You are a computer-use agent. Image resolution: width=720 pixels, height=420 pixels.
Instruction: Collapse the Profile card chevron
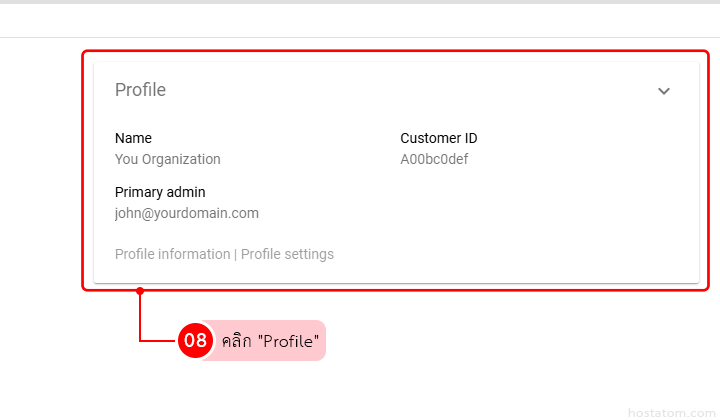(664, 91)
